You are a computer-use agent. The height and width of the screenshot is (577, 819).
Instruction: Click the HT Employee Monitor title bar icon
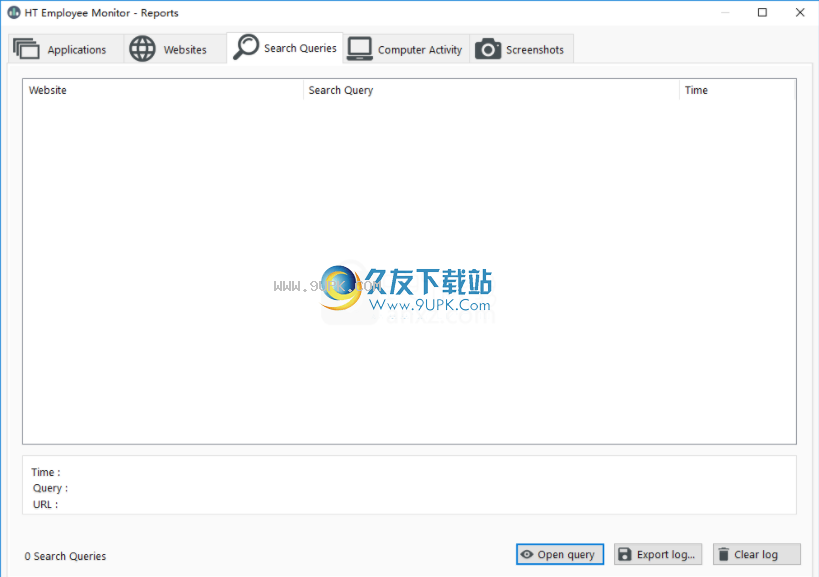(14, 13)
